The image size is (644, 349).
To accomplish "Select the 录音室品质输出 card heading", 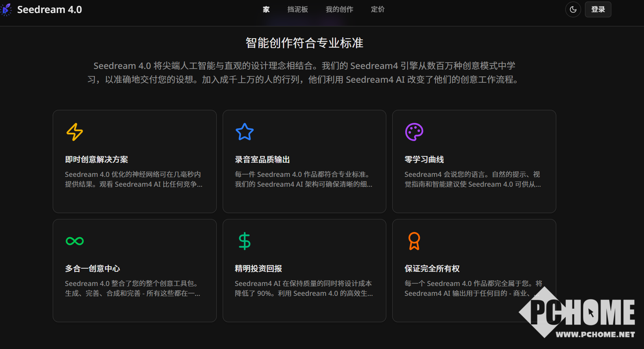I will click(262, 160).
